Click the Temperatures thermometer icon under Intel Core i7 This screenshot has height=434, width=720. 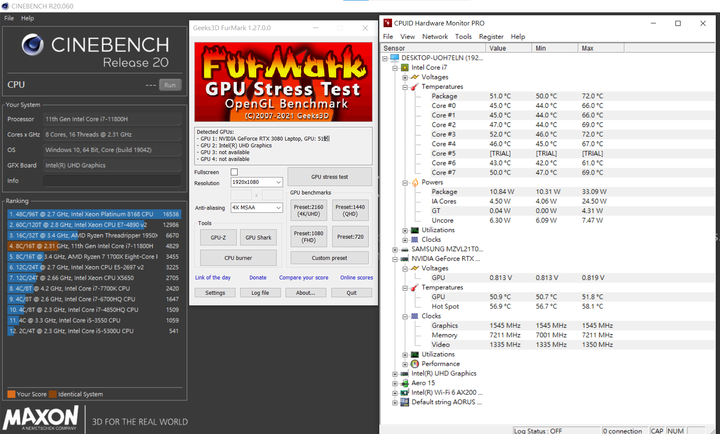tap(415, 87)
